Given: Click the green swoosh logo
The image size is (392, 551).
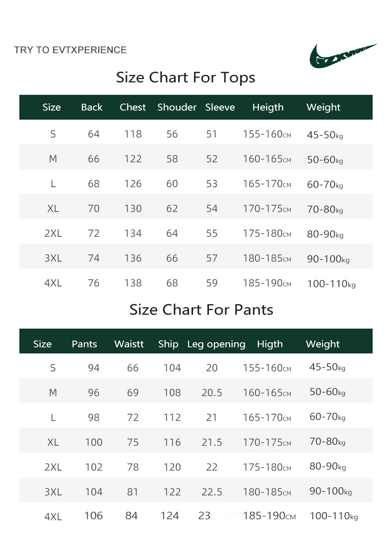Looking at the screenshot, I should [x=342, y=56].
